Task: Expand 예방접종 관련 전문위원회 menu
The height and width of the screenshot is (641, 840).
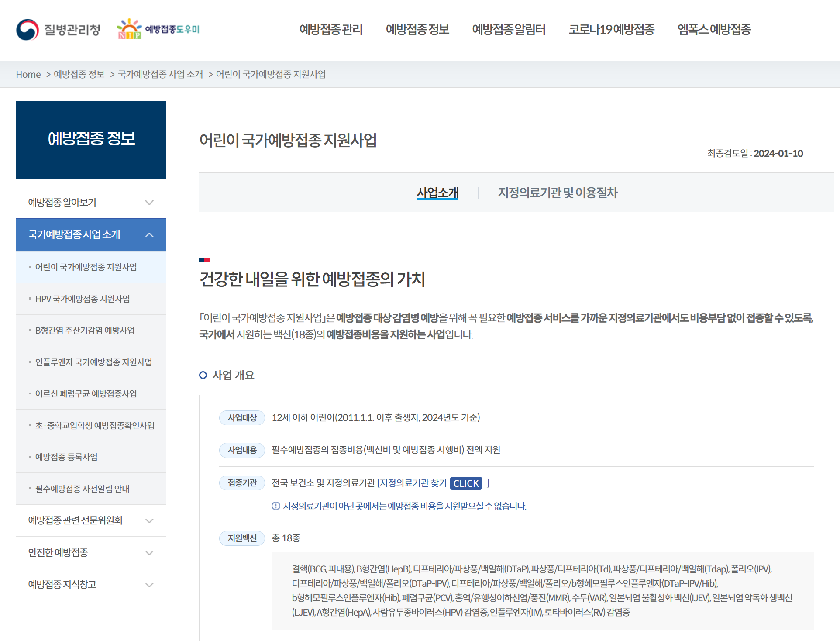Action: click(x=149, y=520)
